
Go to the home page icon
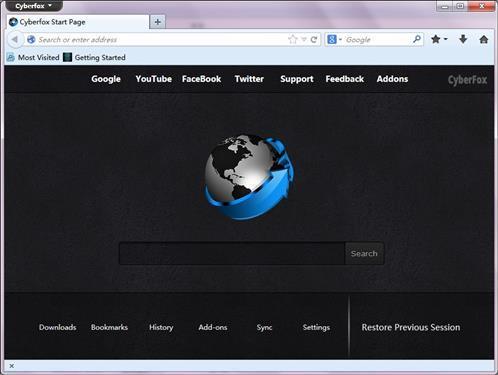[x=484, y=39]
